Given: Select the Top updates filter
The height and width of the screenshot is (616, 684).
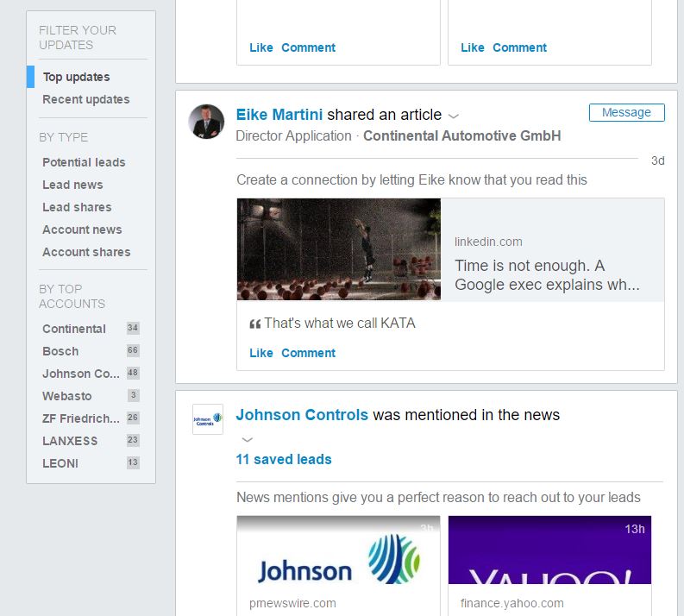Looking at the screenshot, I should 77,77.
